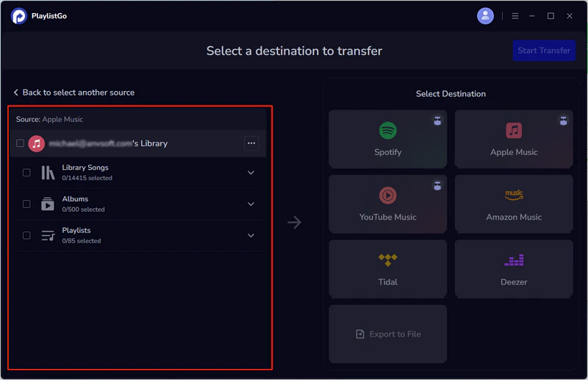
Task: Click the Start Transfer button
Action: [x=544, y=51]
